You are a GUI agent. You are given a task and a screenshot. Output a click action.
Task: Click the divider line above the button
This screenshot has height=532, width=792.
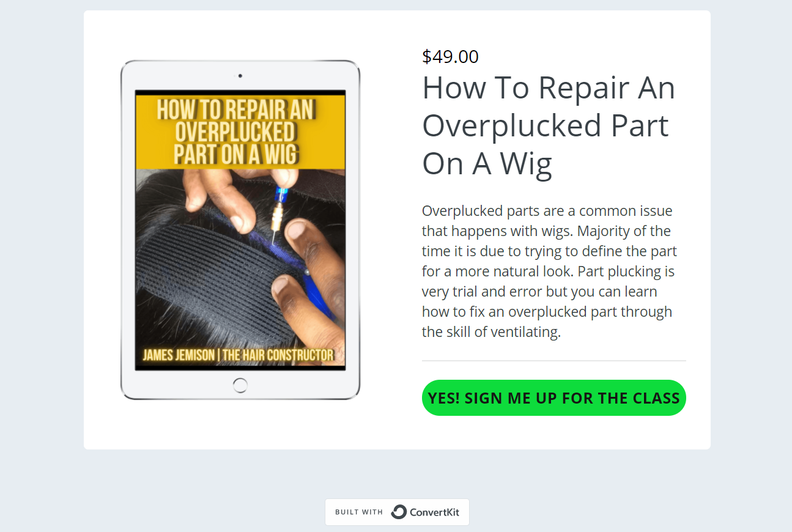554,361
